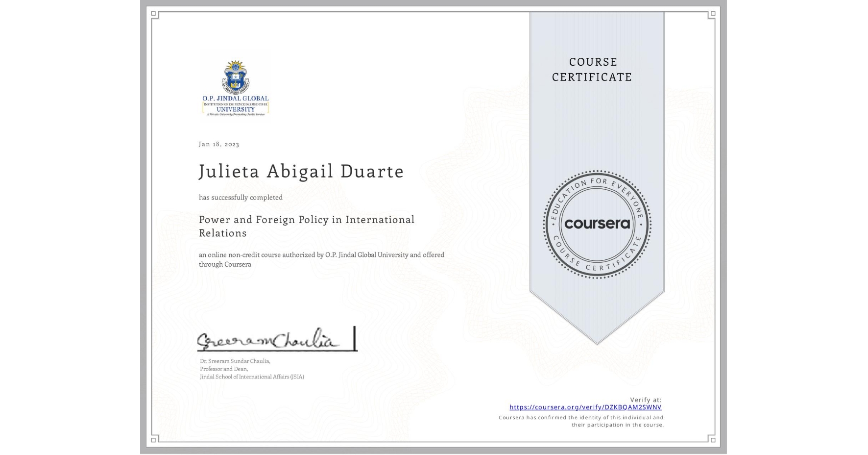This screenshot has width=868, height=455.
Task: Click the O.P. Jindal Global University logo
Action: click(x=235, y=85)
